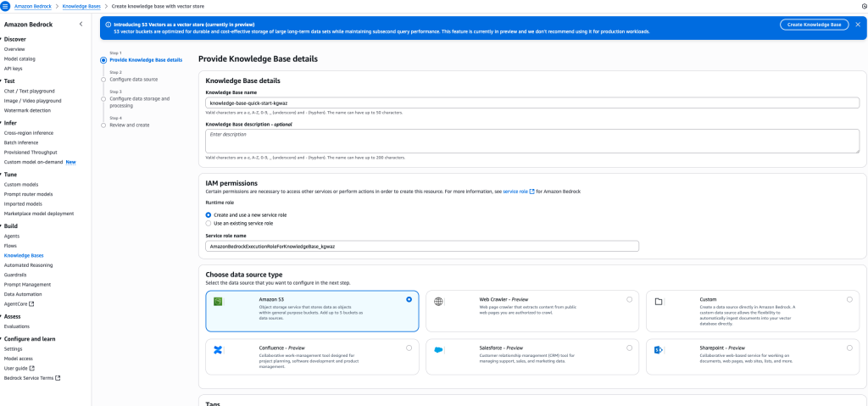The height and width of the screenshot is (406, 868).
Task: Click the clock icon at top right
Action: [864, 6]
